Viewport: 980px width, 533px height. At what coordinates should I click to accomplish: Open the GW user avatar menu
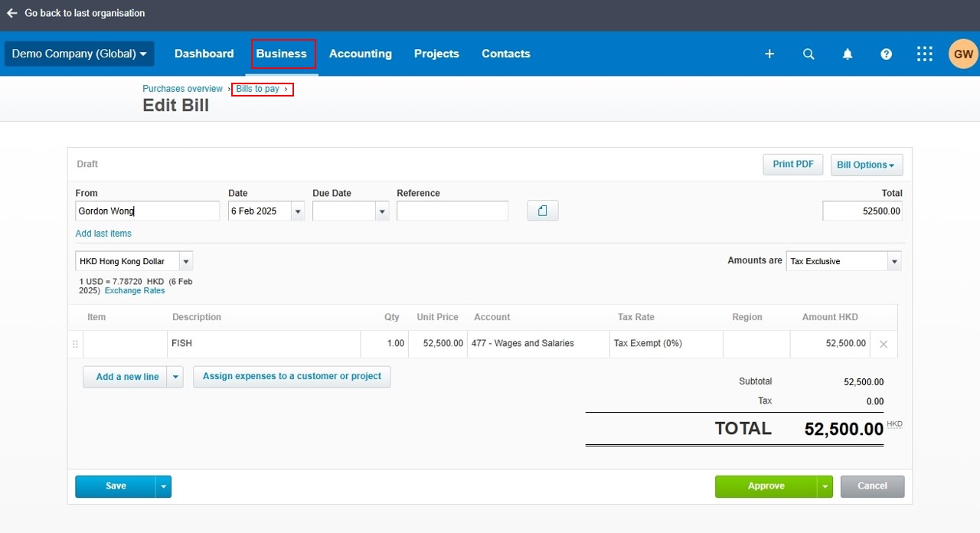click(x=963, y=54)
